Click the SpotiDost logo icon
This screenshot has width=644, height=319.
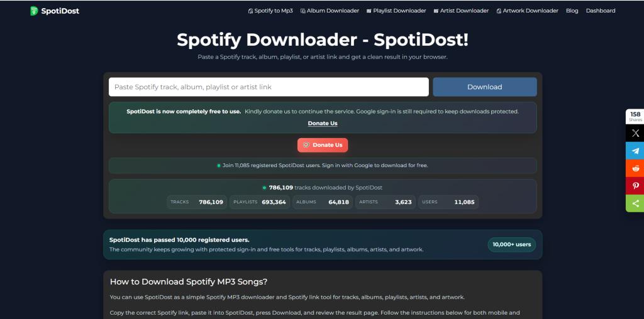[34, 11]
